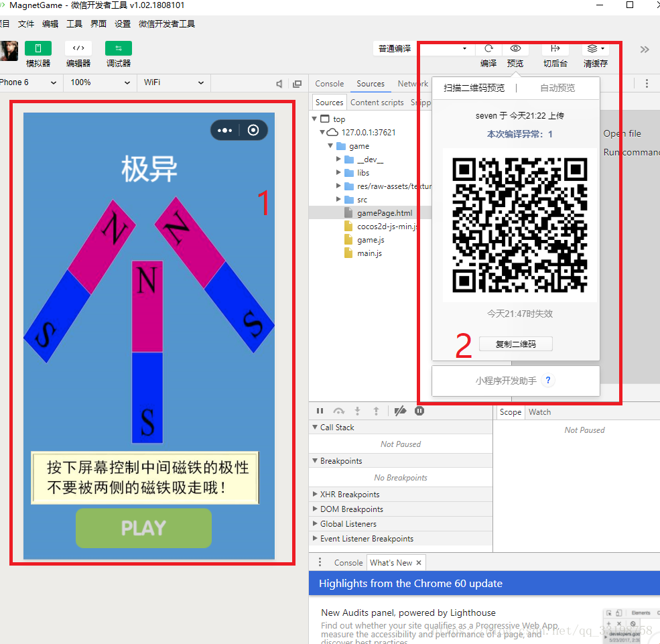Mute the simulator sound icon
This screenshot has height=644, width=660.
tap(279, 84)
